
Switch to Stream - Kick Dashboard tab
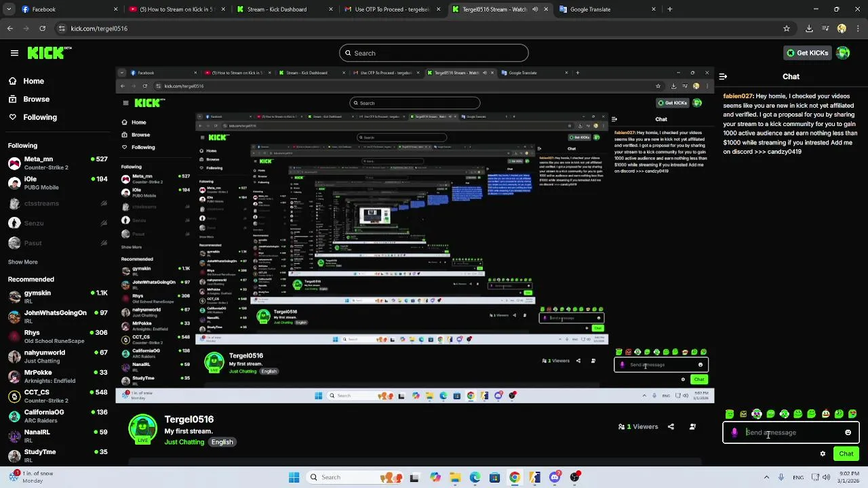pyautogui.click(x=285, y=9)
